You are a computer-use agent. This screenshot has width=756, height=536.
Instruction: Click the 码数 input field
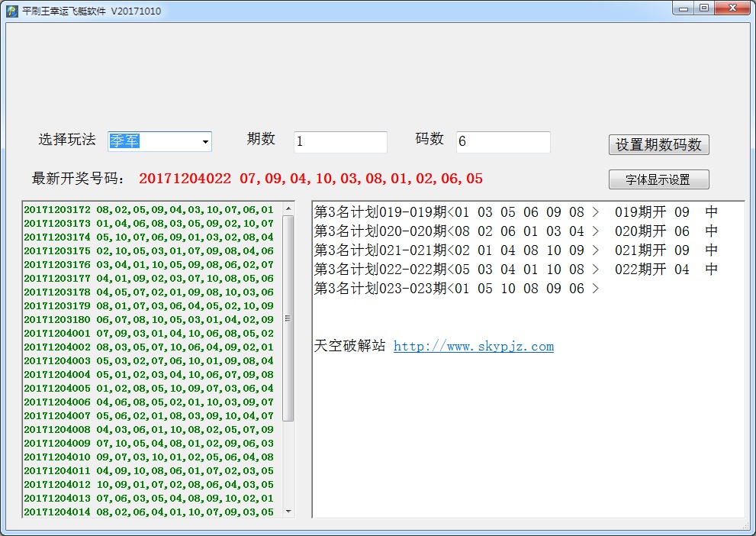(503, 142)
